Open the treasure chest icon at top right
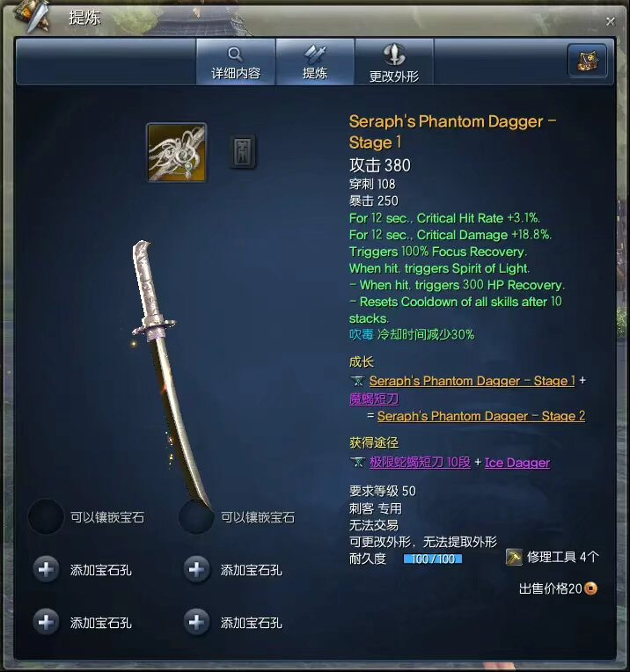This screenshot has height=672, width=630. [x=587, y=61]
